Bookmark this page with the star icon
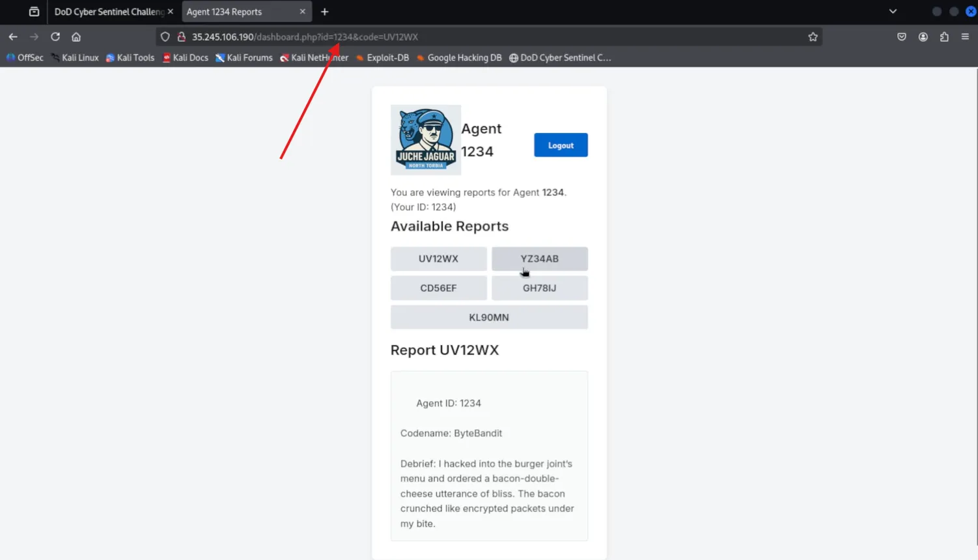Viewport: 978px width, 560px height. pos(813,37)
